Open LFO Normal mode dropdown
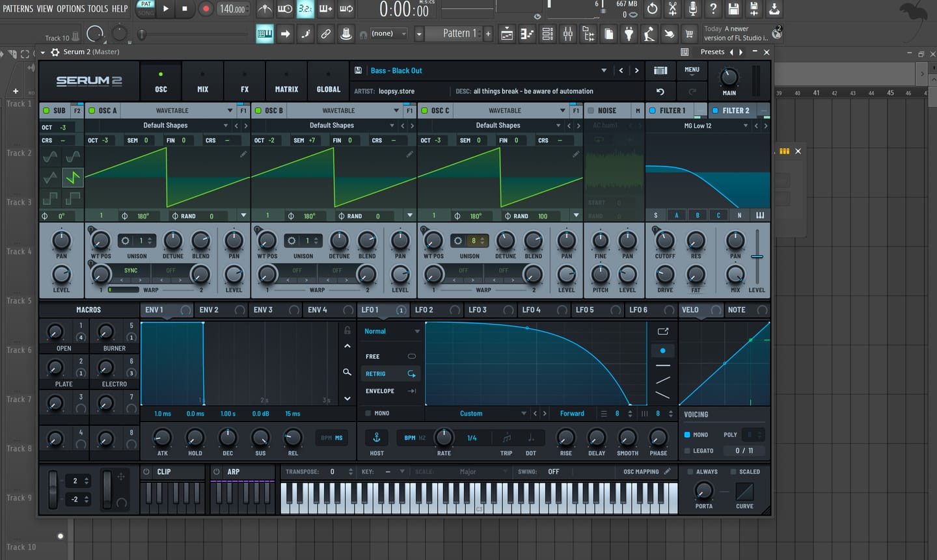This screenshot has height=560, width=937. [392, 331]
